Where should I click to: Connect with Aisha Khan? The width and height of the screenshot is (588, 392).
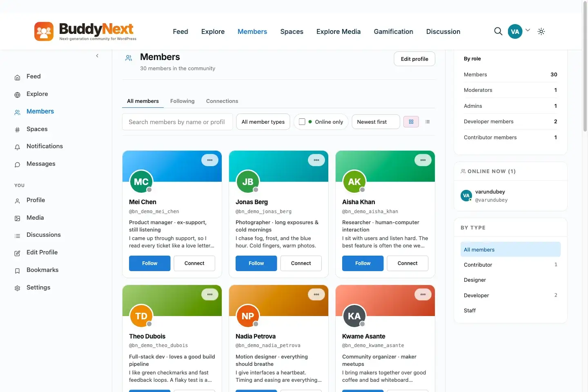click(408, 263)
